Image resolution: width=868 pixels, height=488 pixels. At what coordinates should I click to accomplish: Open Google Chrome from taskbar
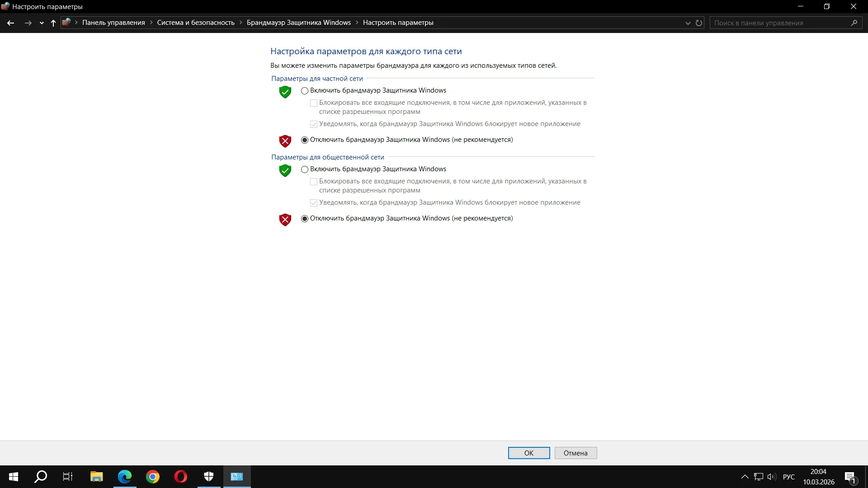coord(153,476)
